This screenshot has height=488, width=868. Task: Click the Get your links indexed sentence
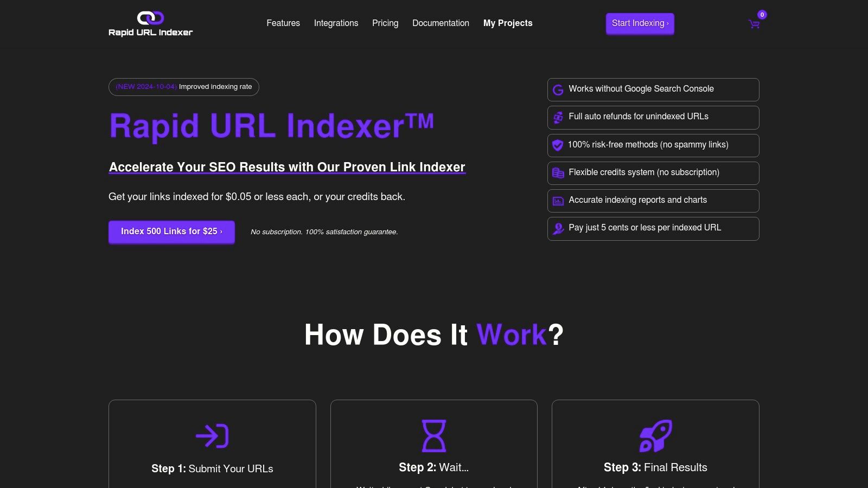coord(257,197)
